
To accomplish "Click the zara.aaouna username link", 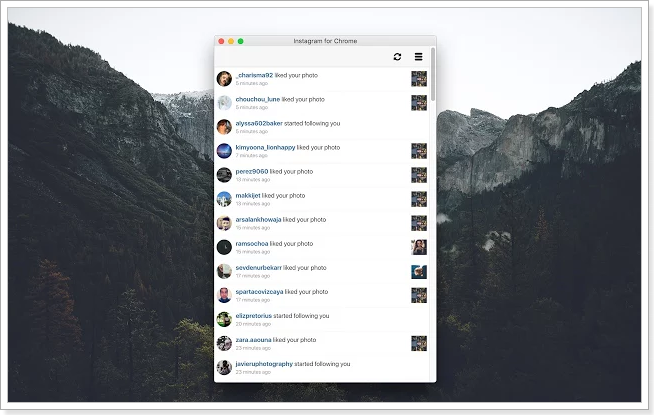I will pyautogui.click(x=255, y=340).
